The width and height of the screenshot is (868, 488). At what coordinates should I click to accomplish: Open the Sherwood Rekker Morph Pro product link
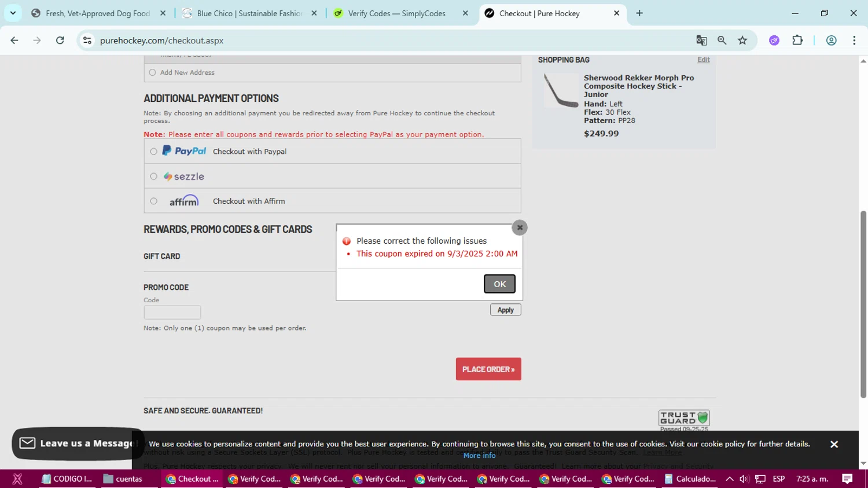click(x=639, y=86)
